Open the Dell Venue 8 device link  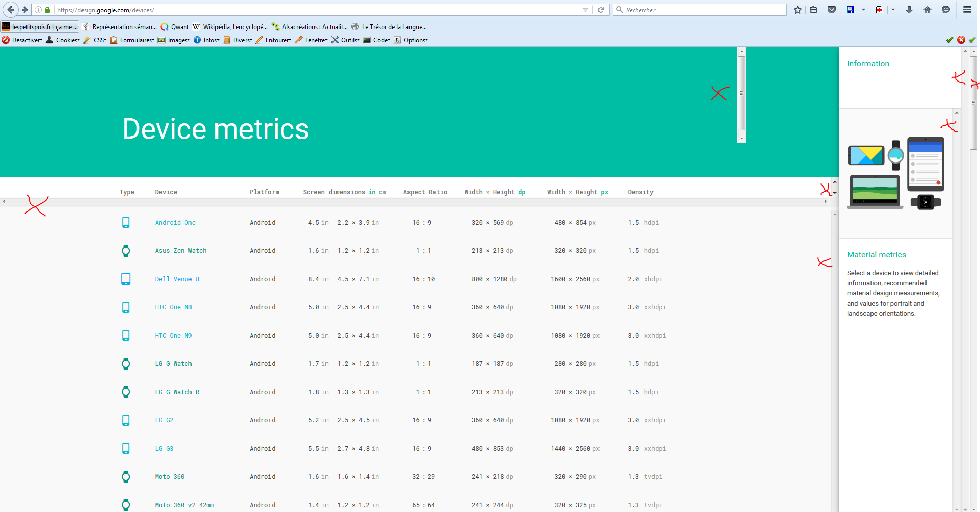(177, 279)
